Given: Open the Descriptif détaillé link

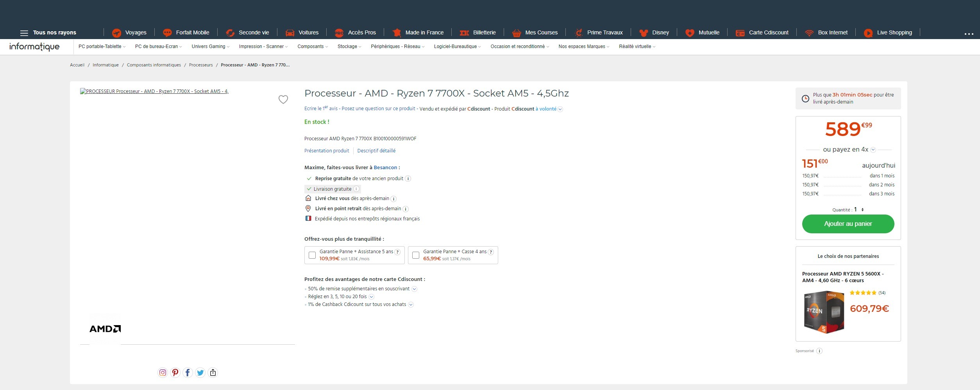Looking at the screenshot, I should coord(376,151).
